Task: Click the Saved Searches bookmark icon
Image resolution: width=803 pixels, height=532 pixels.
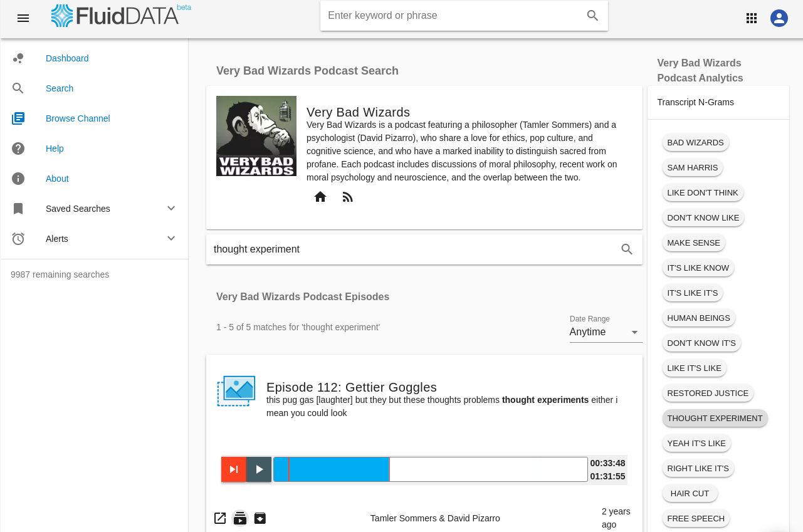Action: pos(18,209)
